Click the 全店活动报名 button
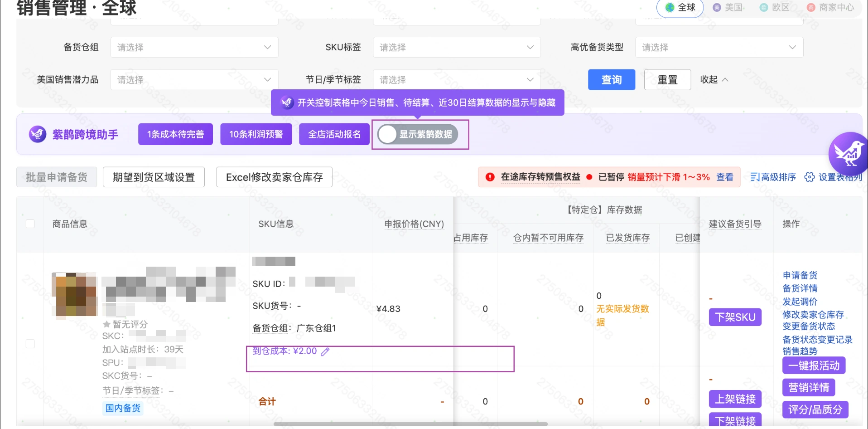The image size is (868, 429). 334,134
